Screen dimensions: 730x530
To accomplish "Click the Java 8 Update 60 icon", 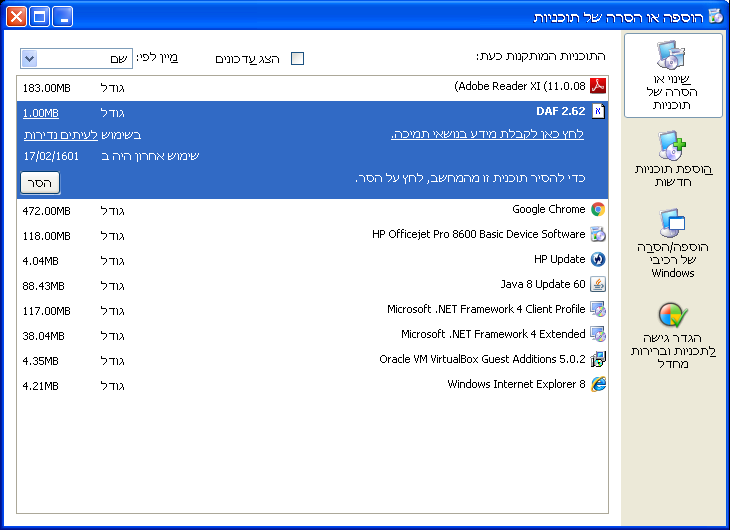I will [x=598, y=284].
